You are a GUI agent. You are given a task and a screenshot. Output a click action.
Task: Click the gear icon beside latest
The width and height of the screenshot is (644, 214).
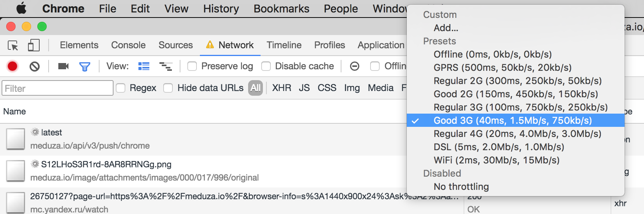[x=35, y=132]
